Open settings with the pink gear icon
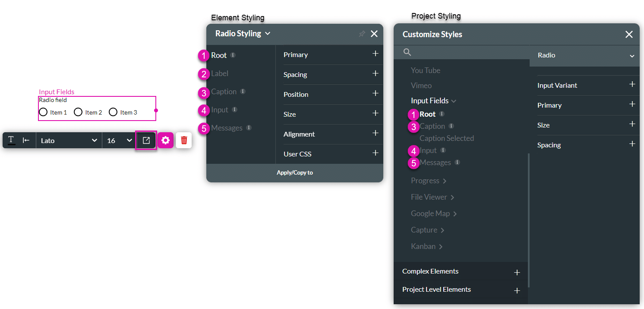The image size is (644, 309). tap(165, 140)
